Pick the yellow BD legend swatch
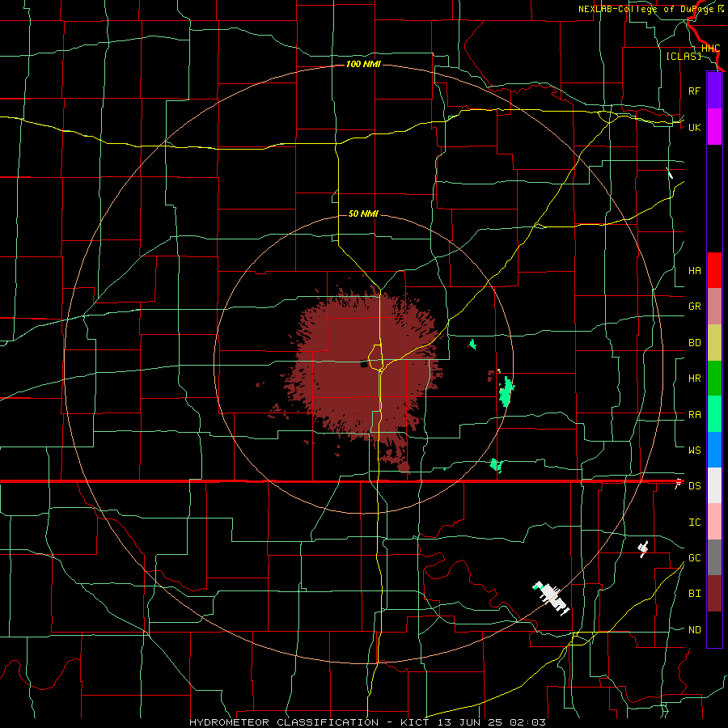The width and height of the screenshot is (728, 728). tap(714, 343)
